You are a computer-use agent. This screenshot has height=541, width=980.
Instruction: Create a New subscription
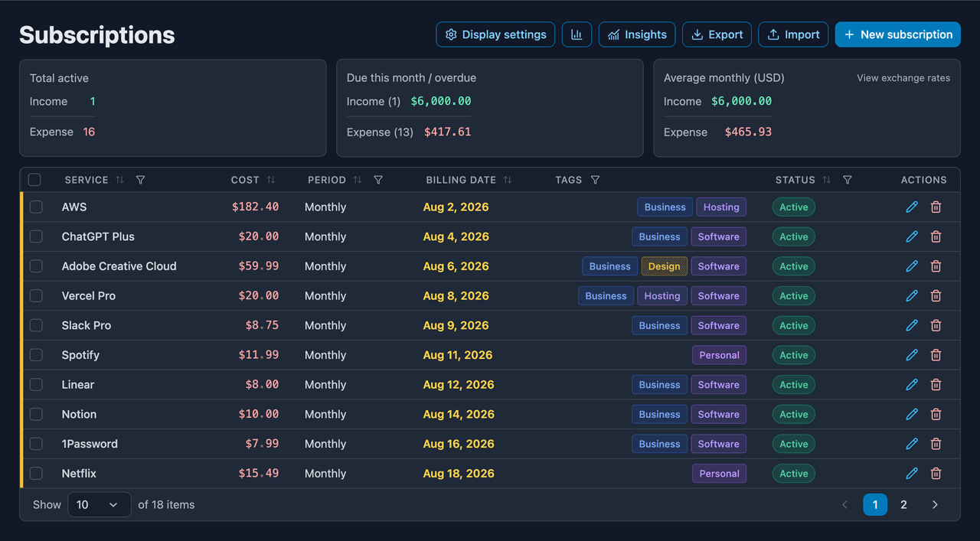(x=898, y=34)
